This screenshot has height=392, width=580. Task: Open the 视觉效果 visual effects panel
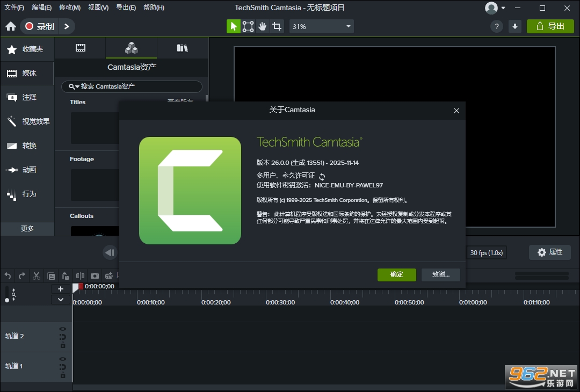tap(27, 121)
